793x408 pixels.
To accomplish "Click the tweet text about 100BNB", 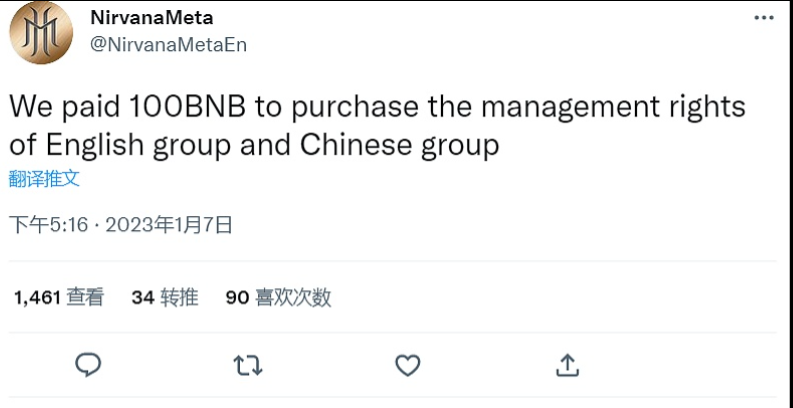I will click(x=377, y=126).
